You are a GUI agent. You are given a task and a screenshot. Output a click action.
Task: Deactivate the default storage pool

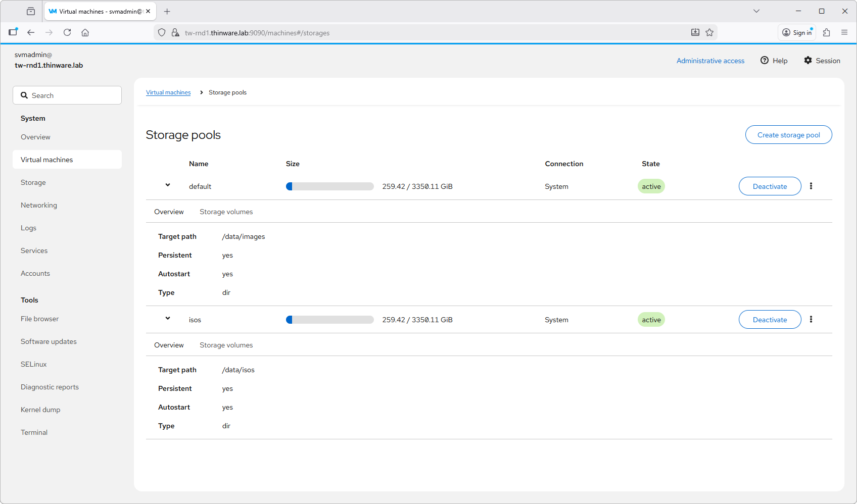coord(770,186)
